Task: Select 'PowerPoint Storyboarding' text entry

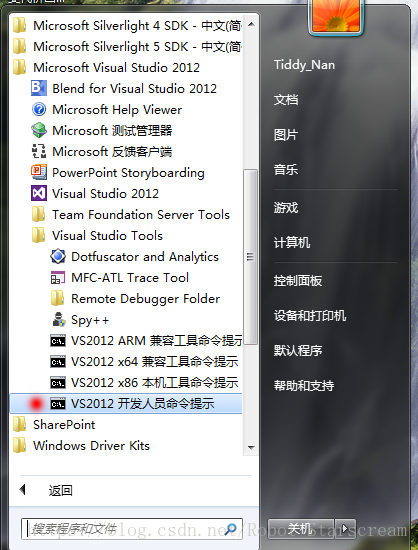Action: click(x=128, y=173)
